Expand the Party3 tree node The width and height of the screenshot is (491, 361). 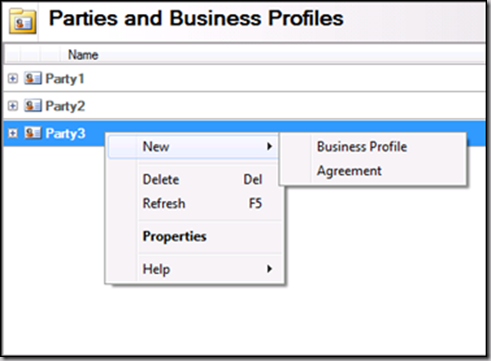(x=13, y=133)
